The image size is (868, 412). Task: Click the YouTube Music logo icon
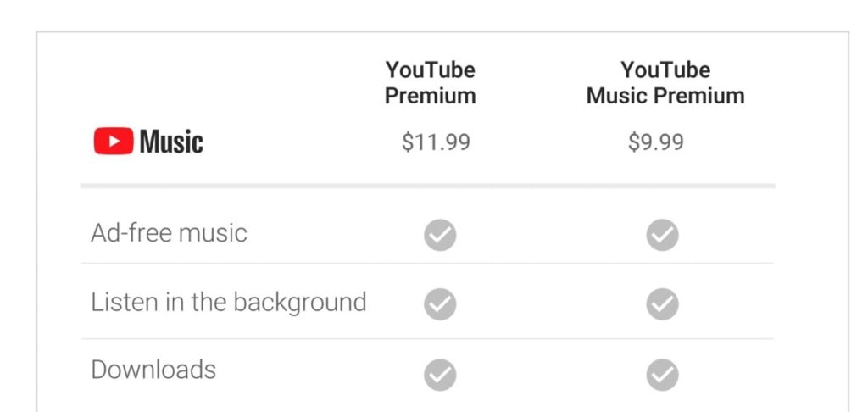(x=114, y=141)
